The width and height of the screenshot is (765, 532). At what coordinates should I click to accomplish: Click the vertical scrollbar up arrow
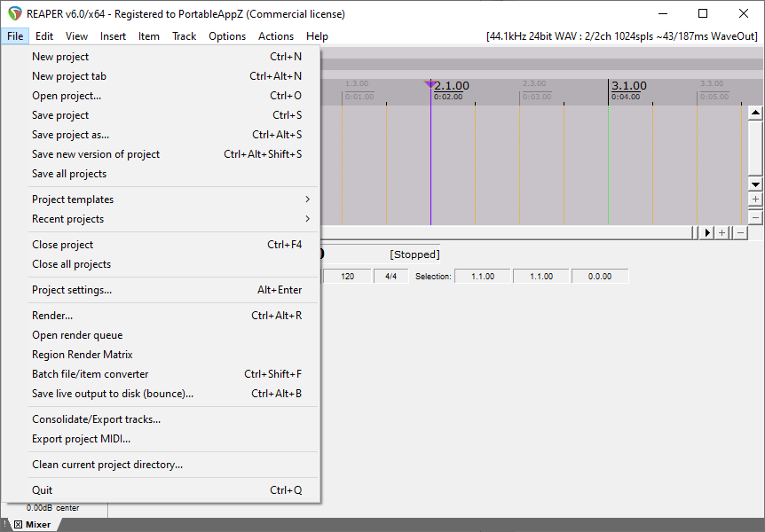tap(755, 113)
